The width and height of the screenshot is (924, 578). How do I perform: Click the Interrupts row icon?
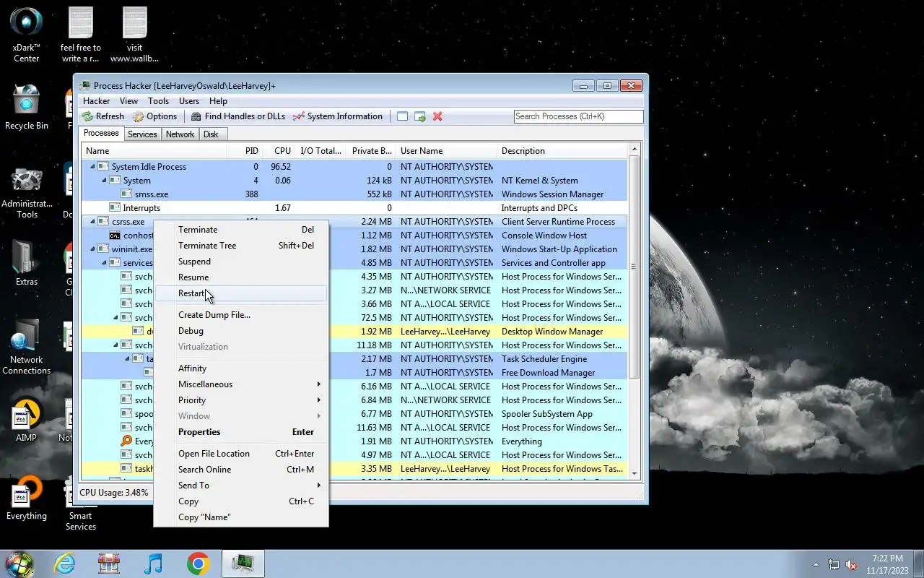point(115,208)
